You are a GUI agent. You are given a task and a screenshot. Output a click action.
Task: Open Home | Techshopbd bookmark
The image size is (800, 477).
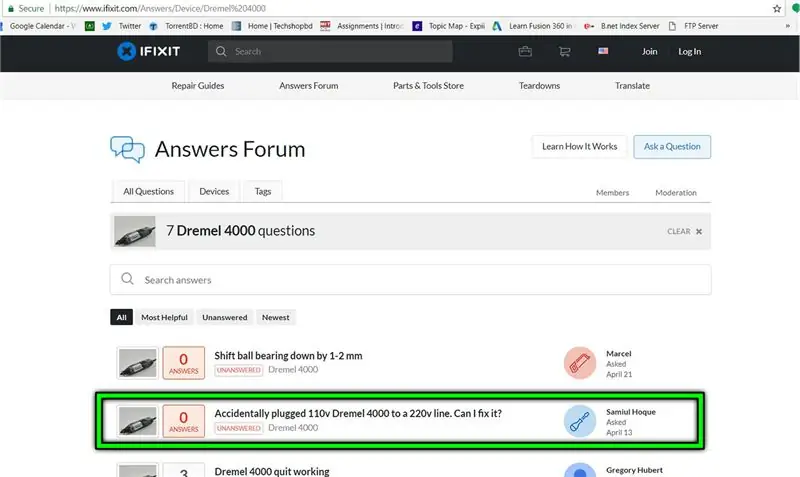pos(272,26)
